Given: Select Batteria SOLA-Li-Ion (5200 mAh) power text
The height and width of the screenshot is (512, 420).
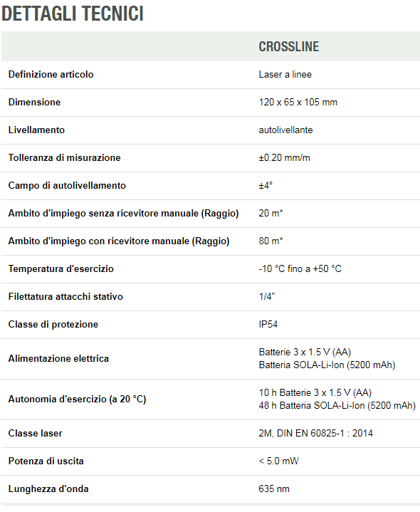Looking at the screenshot, I should [327, 365].
